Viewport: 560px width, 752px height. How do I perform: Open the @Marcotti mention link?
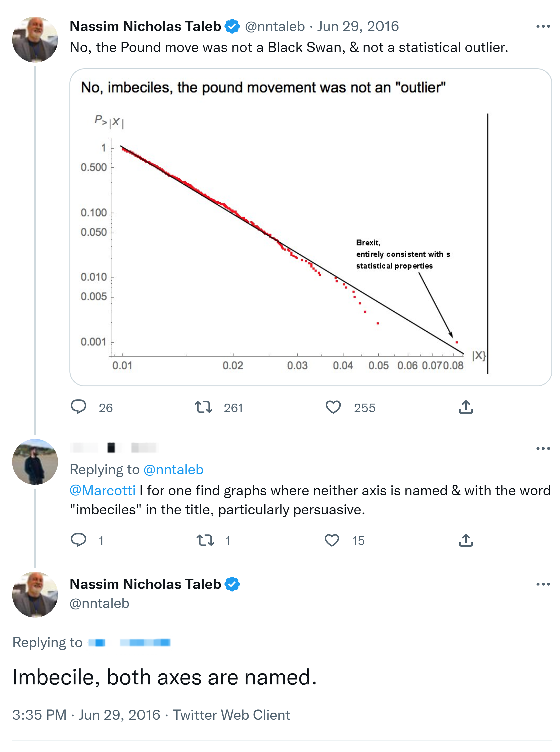[102, 491]
